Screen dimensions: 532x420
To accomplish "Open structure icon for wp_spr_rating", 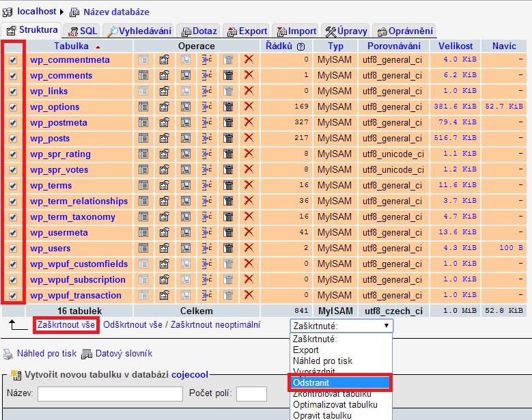I will pos(164,154).
